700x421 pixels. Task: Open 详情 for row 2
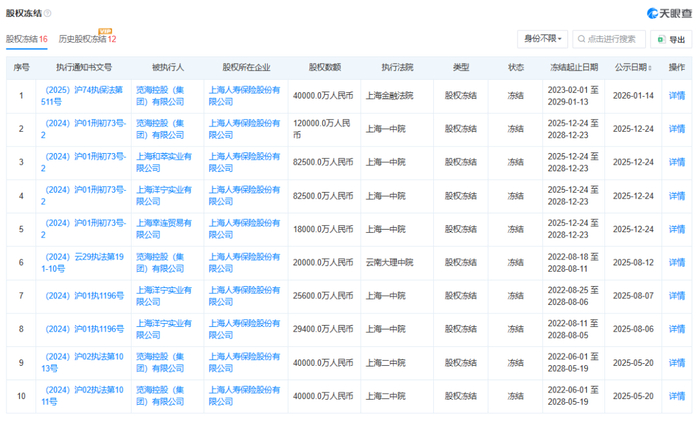(x=677, y=129)
